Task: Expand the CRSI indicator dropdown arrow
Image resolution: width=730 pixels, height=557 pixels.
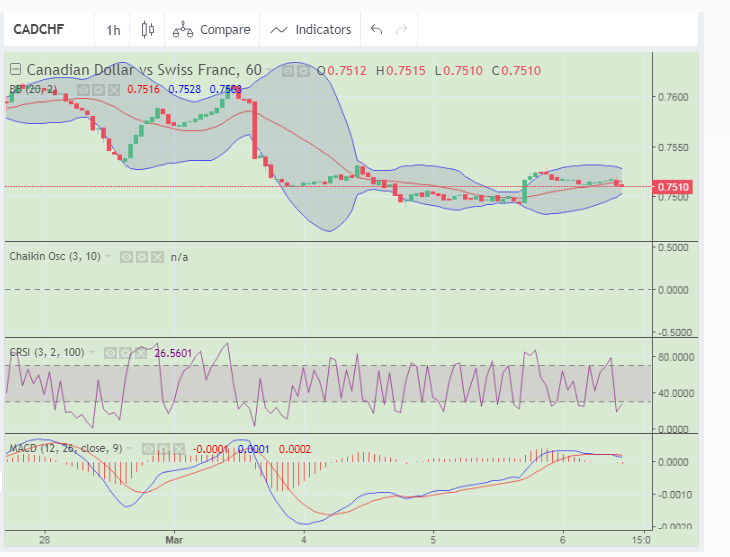Action: pyautogui.click(x=91, y=352)
